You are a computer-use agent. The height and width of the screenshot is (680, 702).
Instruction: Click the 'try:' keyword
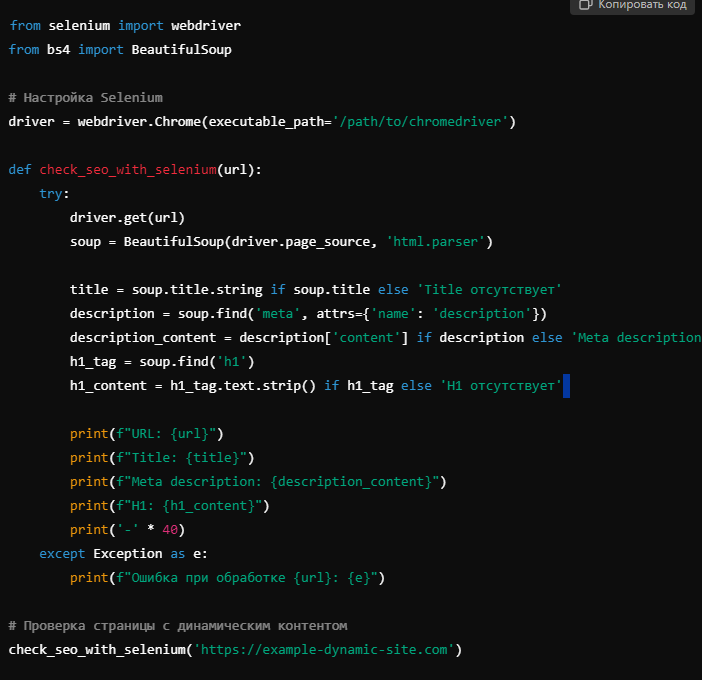click(54, 193)
